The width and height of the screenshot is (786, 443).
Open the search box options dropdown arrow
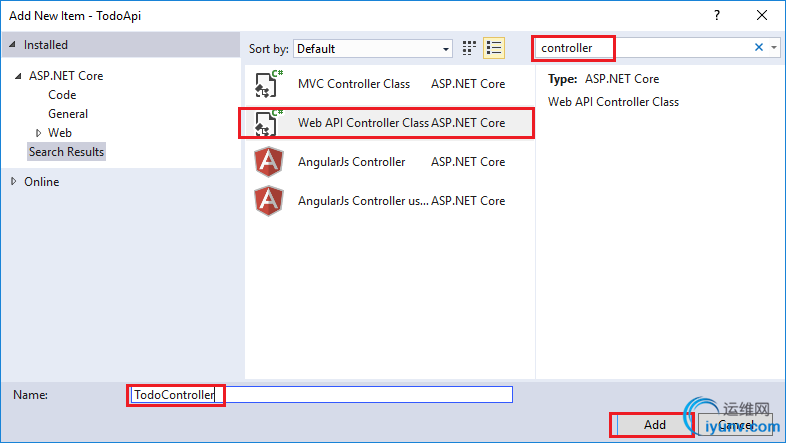774,47
